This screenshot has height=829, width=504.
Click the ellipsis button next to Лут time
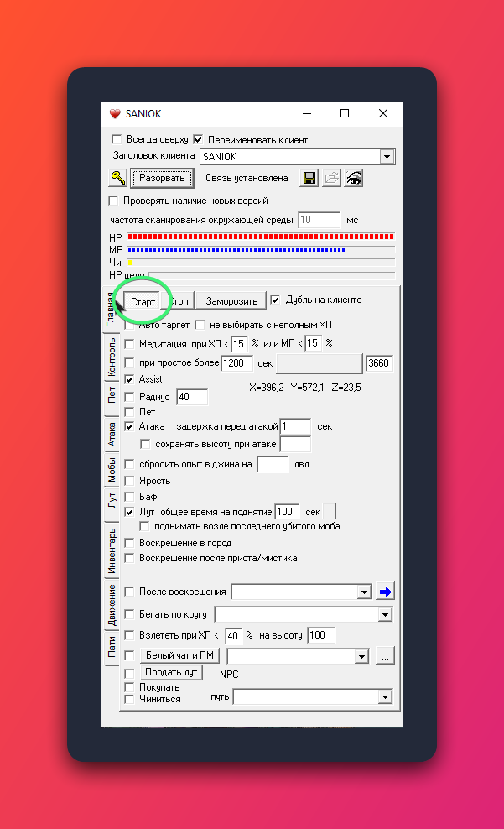330,511
